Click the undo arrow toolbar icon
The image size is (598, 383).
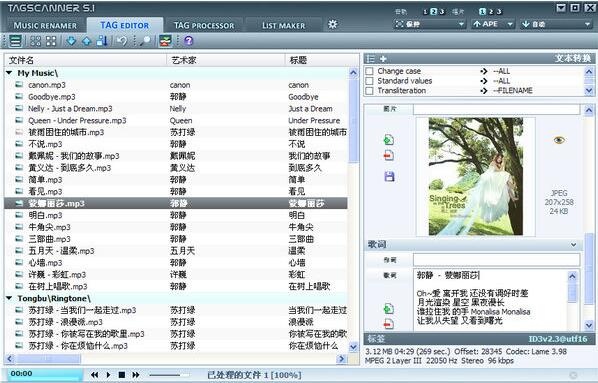point(122,41)
